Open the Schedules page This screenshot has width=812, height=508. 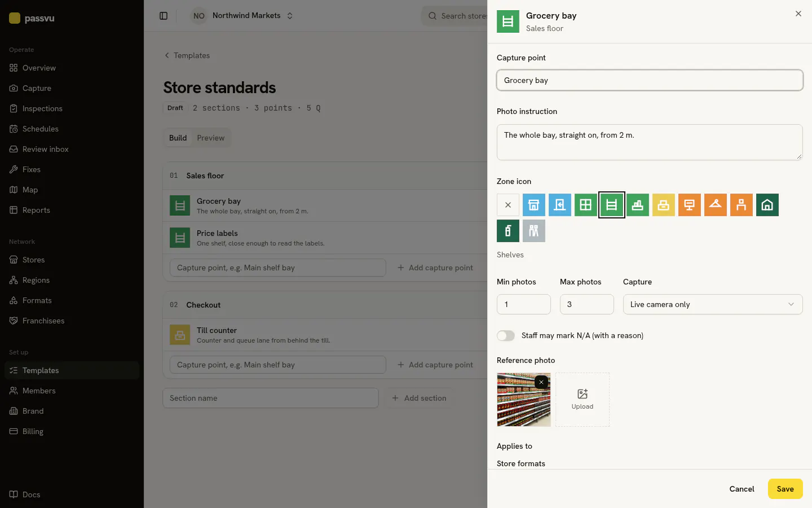(x=72, y=129)
